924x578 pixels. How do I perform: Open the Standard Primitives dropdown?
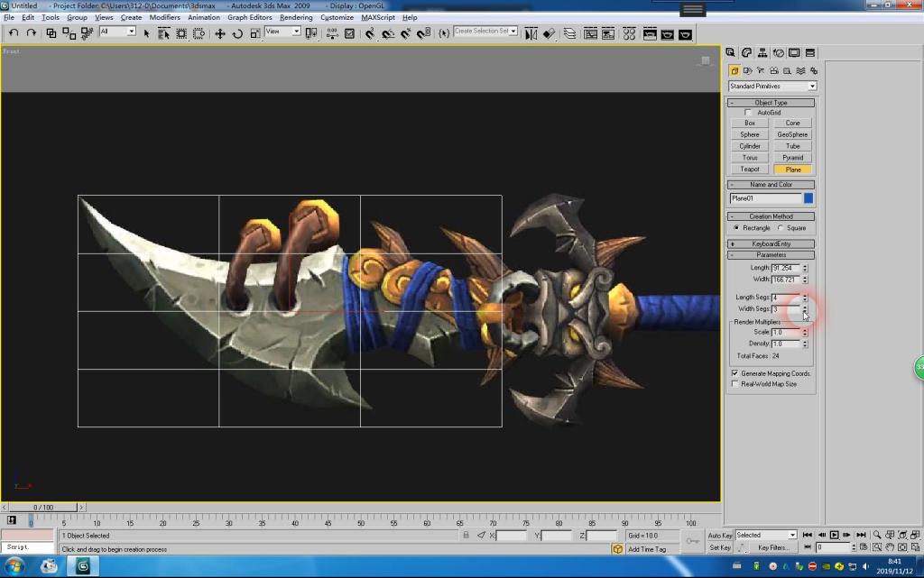pyautogui.click(x=772, y=87)
